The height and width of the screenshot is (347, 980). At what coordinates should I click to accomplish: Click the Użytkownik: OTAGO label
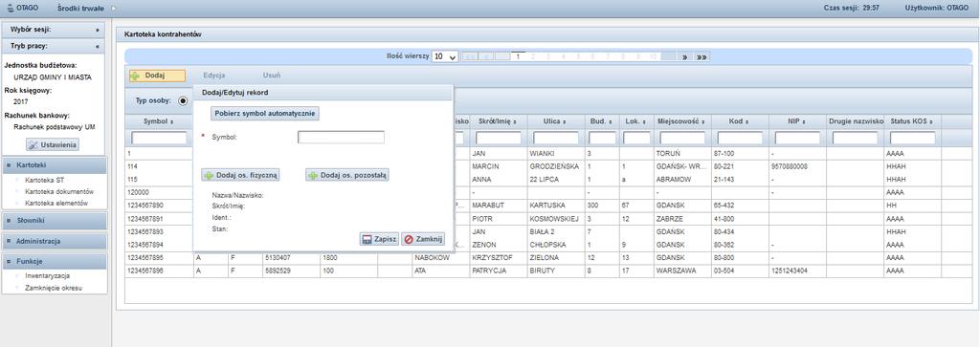[936, 8]
